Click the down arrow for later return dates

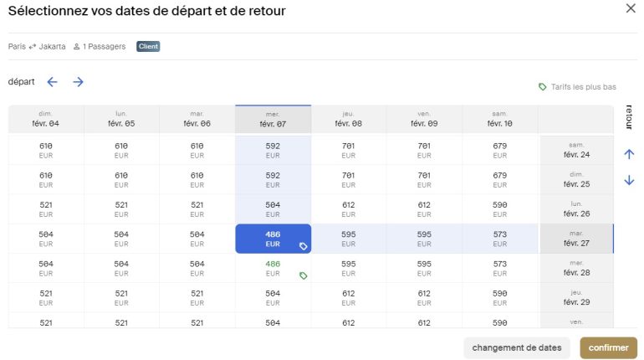click(629, 180)
